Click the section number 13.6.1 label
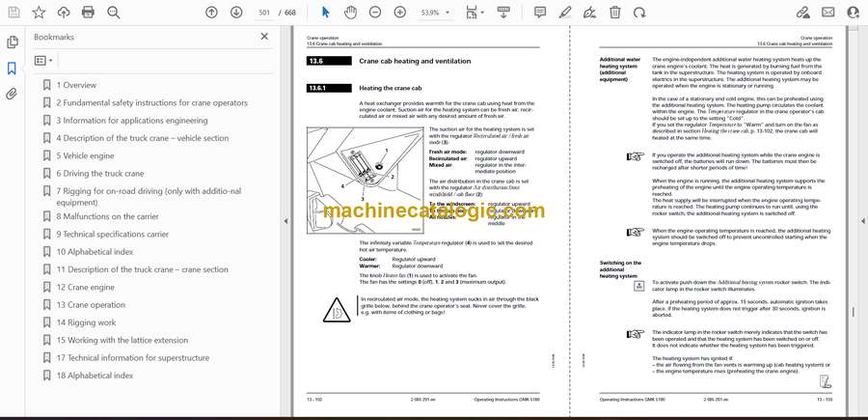This screenshot has height=420, width=868. [329, 88]
